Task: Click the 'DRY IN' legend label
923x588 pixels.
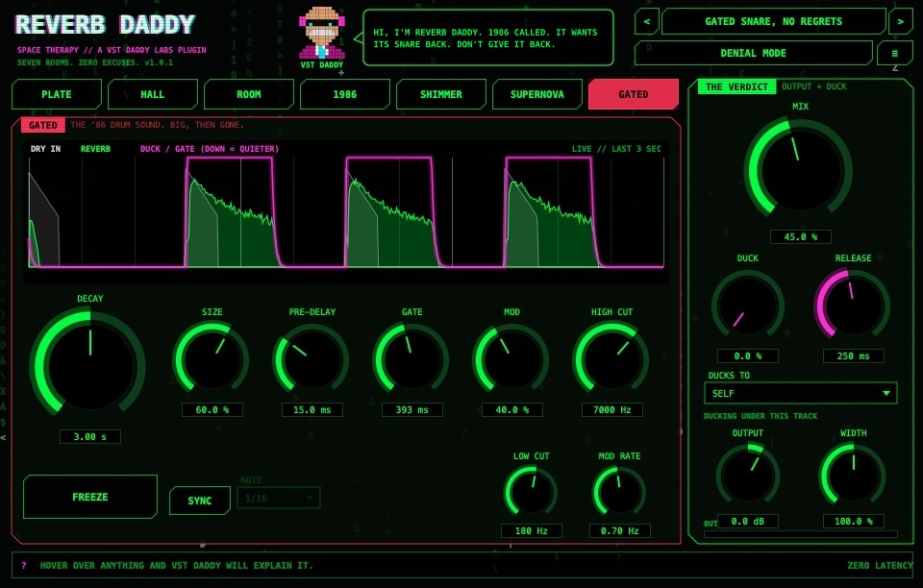Action: pos(45,149)
